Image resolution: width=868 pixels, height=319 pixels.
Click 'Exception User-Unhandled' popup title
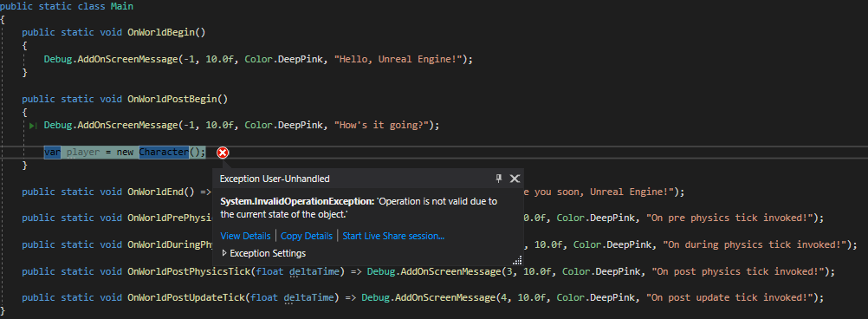[275, 179]
